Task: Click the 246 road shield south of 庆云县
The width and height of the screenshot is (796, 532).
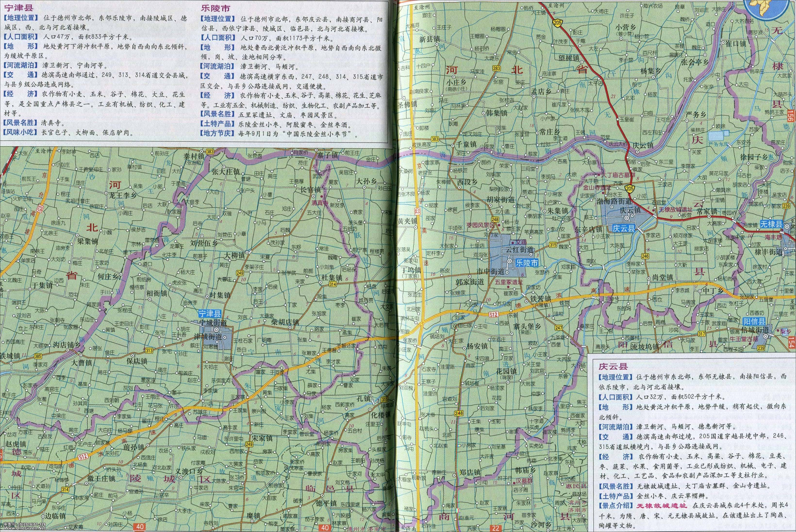Action: (x=645, y=256)
